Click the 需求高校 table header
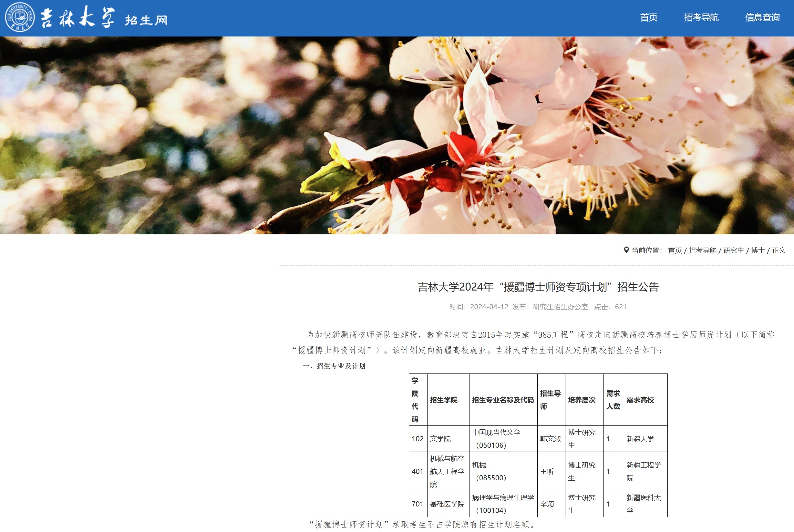794x532 pixels. [645, 400]
